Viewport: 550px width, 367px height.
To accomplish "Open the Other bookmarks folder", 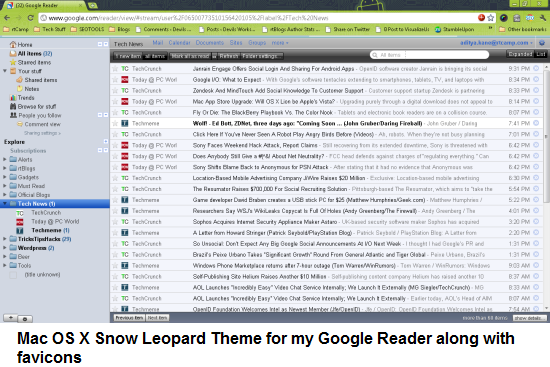I will coord(522,29).
